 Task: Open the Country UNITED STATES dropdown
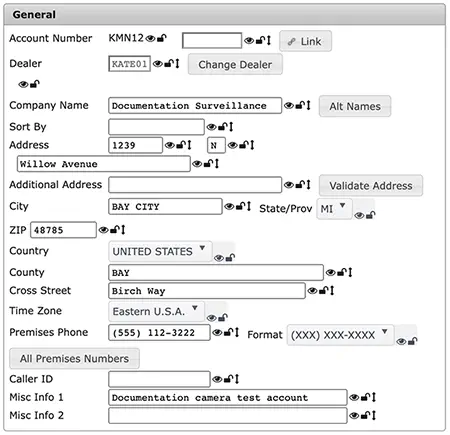click(x=160, y=251)
